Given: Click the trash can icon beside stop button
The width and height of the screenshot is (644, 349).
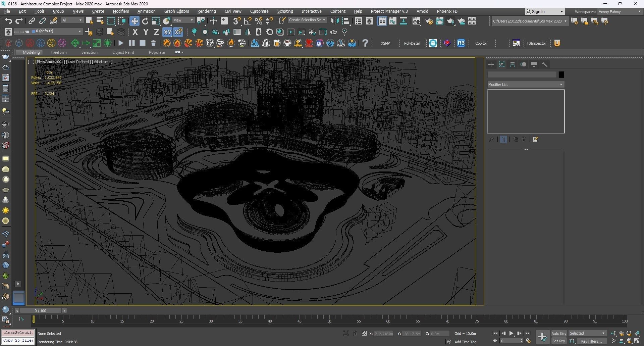Looking at the screenshot, I should click(153, 43).
